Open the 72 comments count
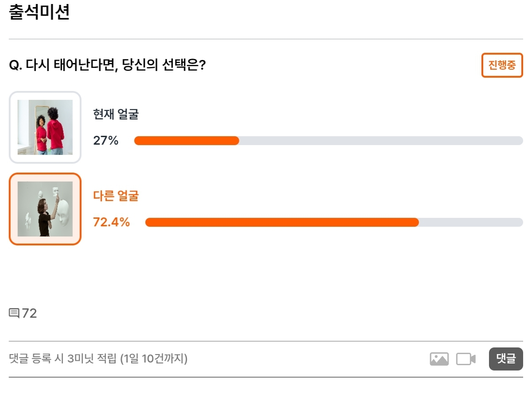Image resolution: width=532 pixels, height=394 pixels. (x=29, y=313)
